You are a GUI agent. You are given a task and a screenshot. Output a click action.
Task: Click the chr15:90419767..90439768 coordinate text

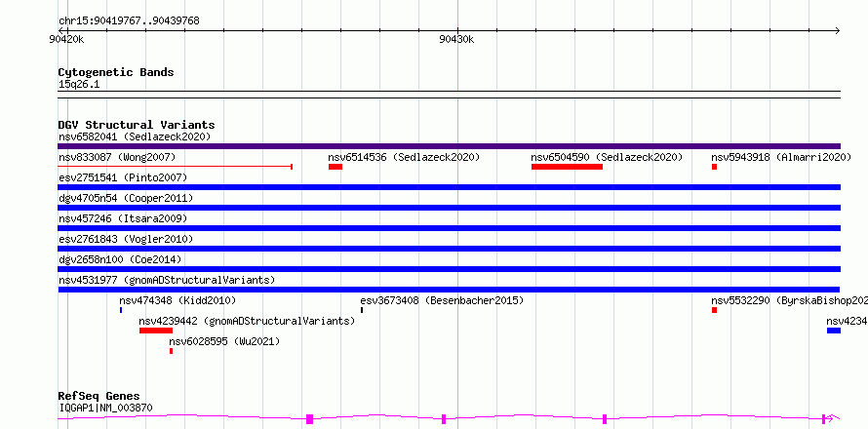[x=129, y=21]
